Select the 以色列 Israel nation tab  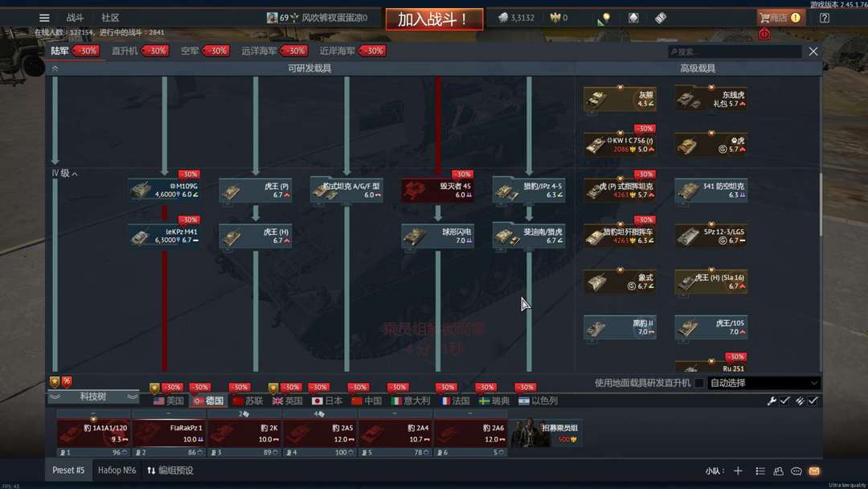point(538,401)
